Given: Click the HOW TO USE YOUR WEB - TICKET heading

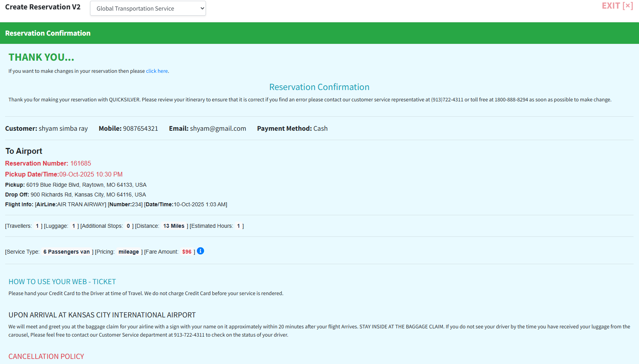Looking at the screenshot, I should coord(62,282).
